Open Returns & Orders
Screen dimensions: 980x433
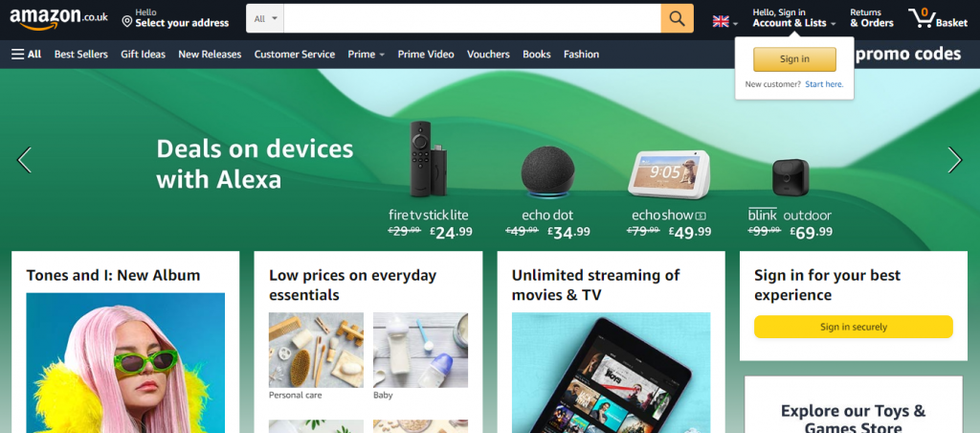871,18
